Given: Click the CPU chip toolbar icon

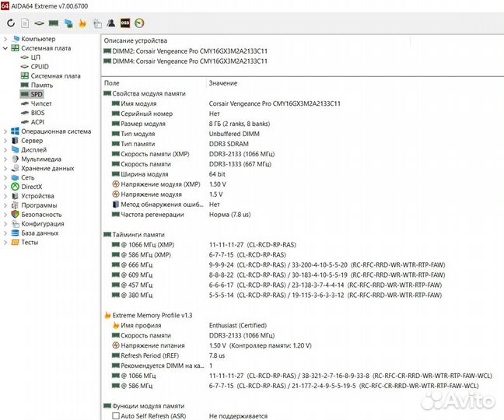Looking at the screenshot, I should (39, 23).
